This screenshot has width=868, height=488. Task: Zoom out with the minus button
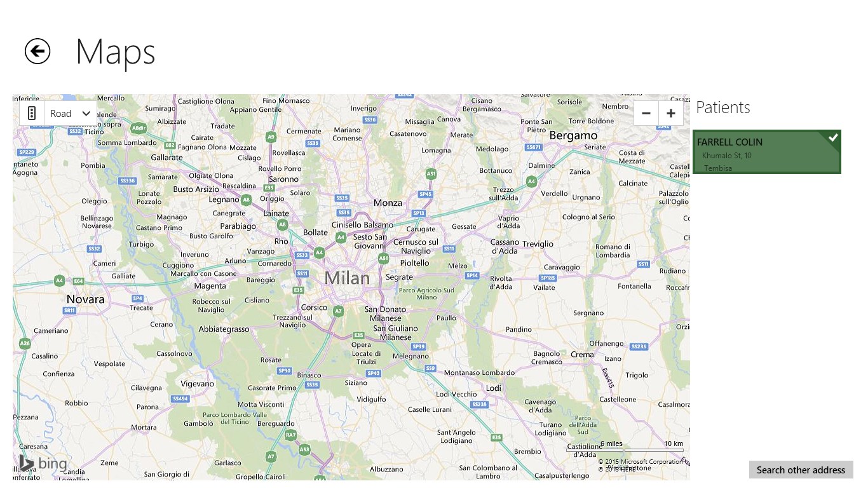[646, 114]
